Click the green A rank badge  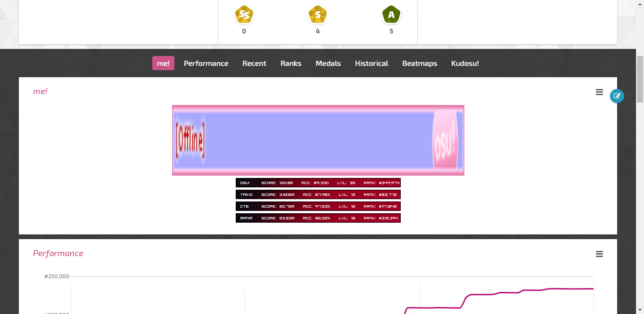(391, 15)
